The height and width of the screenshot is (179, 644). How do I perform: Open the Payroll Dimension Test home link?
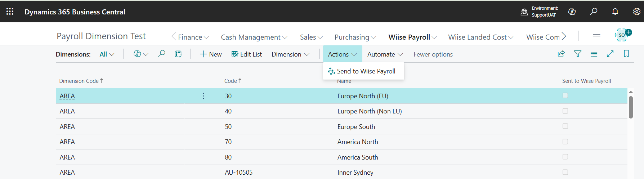click(x=101, y=36)
